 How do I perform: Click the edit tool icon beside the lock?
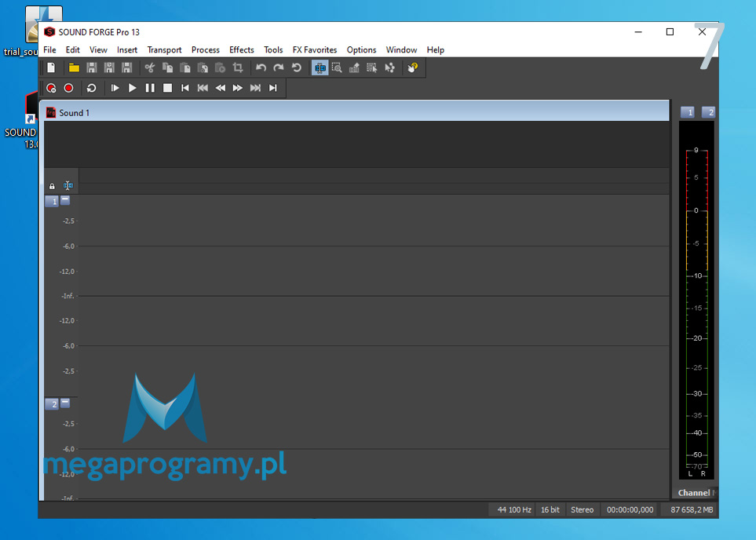click(x=68, y=185)
